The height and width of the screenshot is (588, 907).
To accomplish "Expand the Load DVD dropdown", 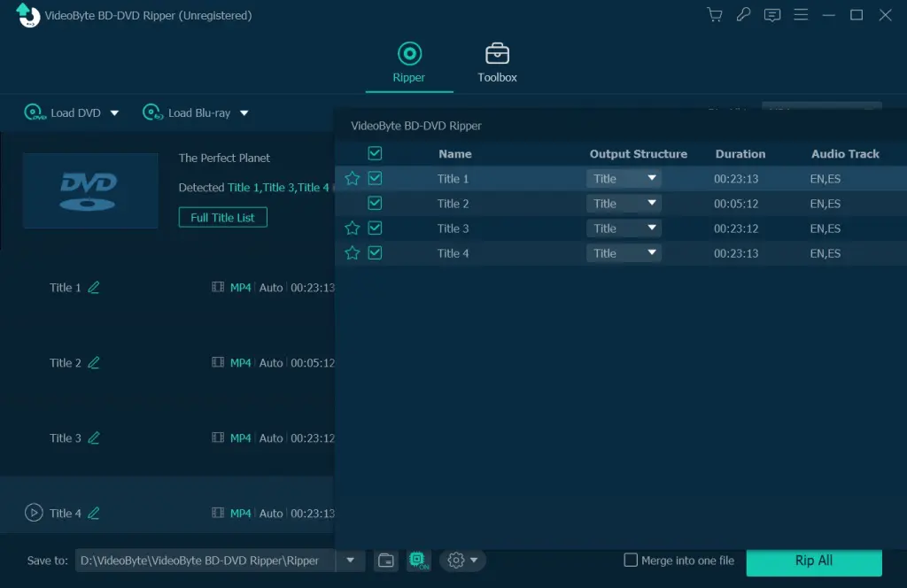I will click(114, 113).
